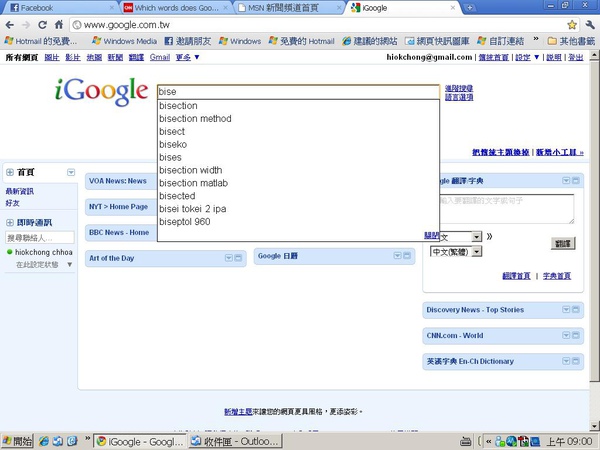Reload the page with refresh icon
The image size is (600, 450).
pyautogui.click(x=42, y=25)
